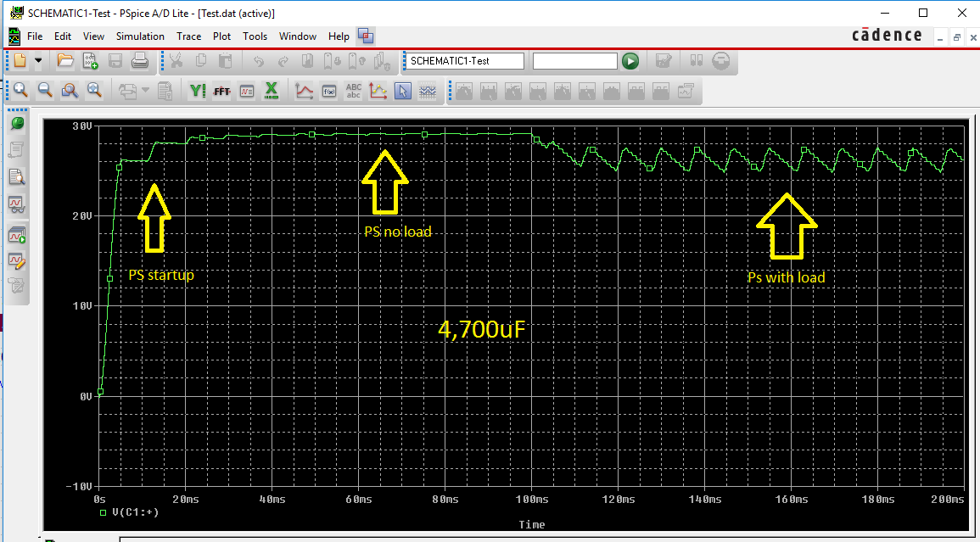Select the SCHEMATIC1-Test profile field
Image resolution: width=980 pixels, height=542 pixels.
pyautogui.click(x=464, y=60)
